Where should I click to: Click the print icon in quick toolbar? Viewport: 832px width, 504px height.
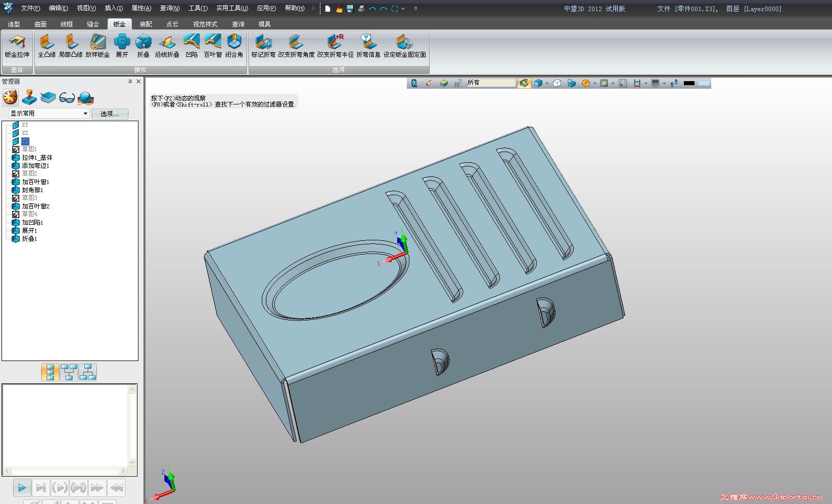361,9
